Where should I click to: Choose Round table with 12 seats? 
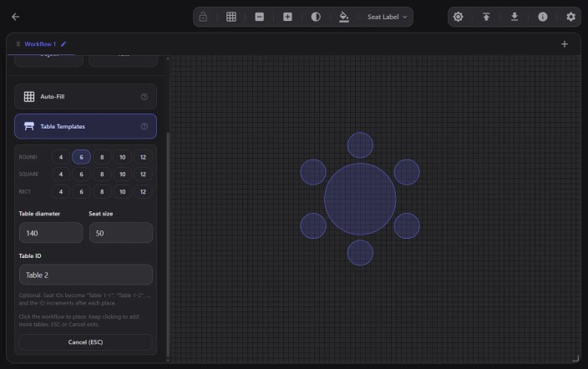143,157
